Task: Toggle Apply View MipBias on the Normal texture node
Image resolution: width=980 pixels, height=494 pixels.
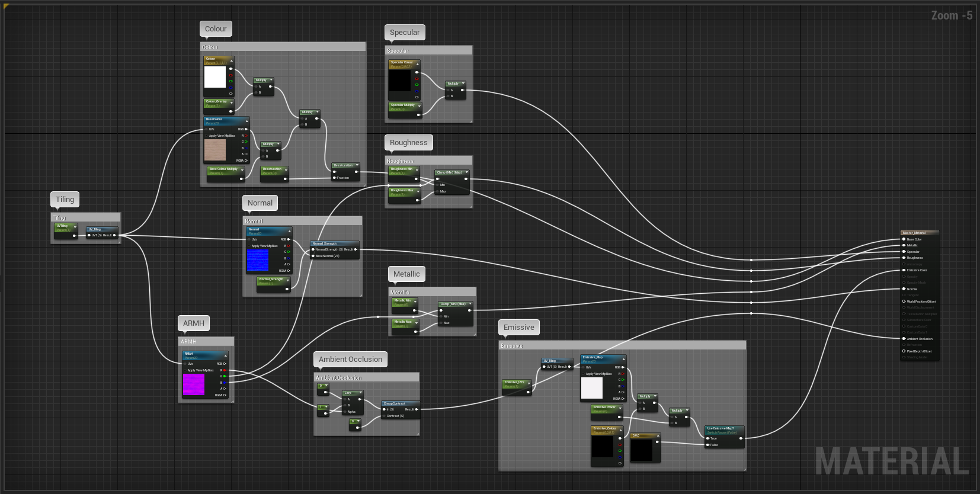Action: [249, 246]
